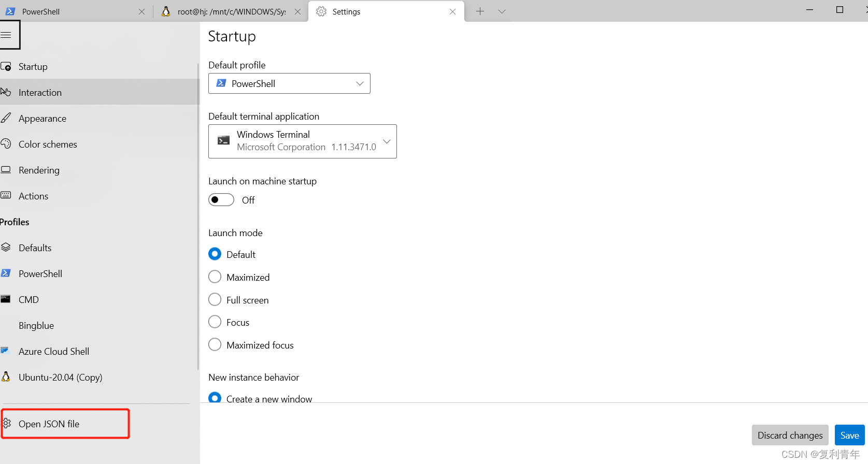The width and height of the screenshot is (868, 464).
Task: Click the Appearance brush icon
Action: (x=6, y=118)
